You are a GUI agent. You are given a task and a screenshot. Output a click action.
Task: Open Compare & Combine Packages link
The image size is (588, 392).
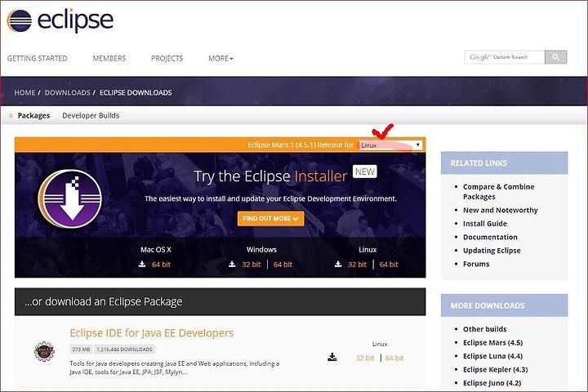click(498, 192)
